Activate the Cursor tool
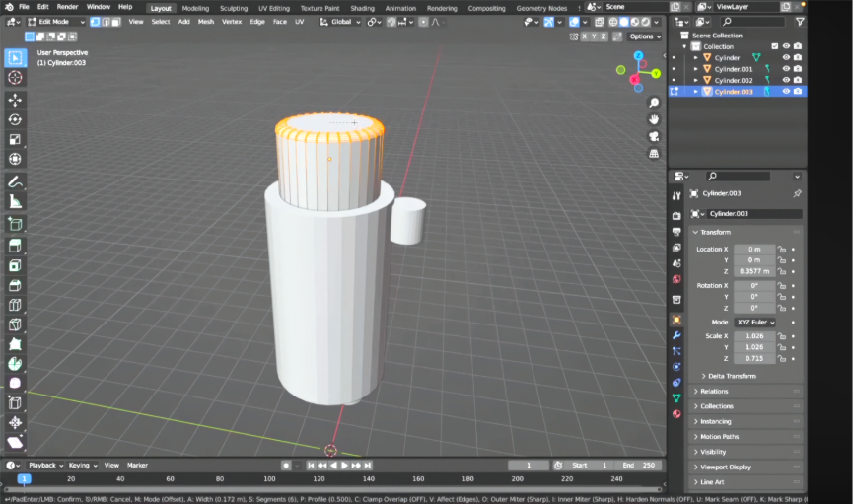Image resolution: width=853 pixels, height=504 pixels. coord(15,77)
